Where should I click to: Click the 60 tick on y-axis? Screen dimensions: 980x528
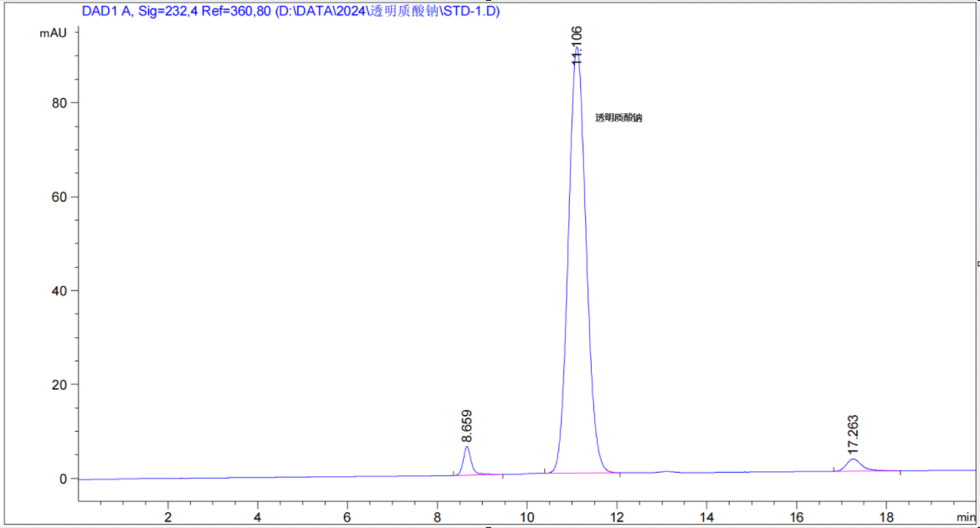coord(59,197)
